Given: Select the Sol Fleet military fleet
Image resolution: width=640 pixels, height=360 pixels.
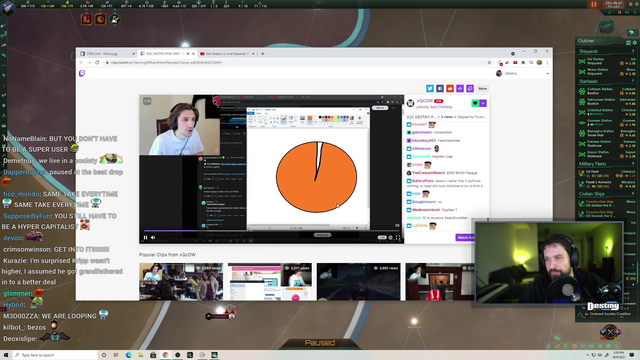Looking at the screenshot, I should click(607, 174).
